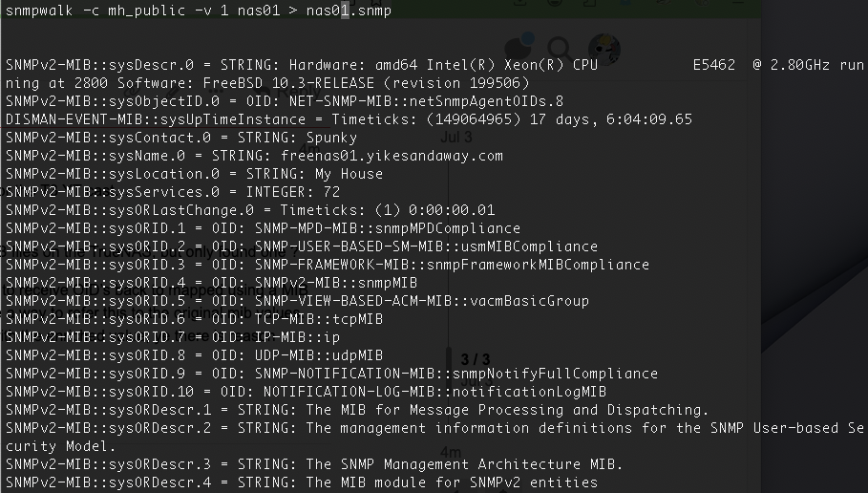The width and height of the screenshot is (868, 493).
Task: Click the sysContact.0 Spunky line
Action: coord(181,138)
